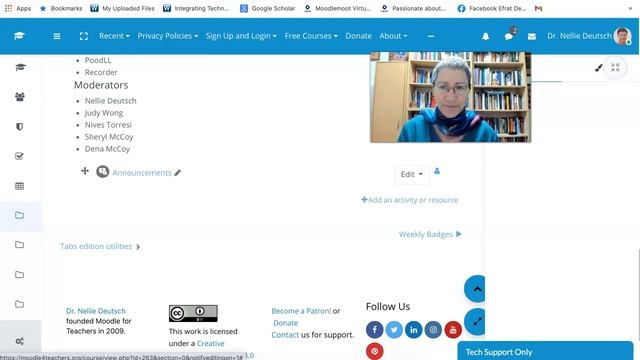
Task: Select the highlighted folder section in sidebar
Action: [x=20, y=215]
